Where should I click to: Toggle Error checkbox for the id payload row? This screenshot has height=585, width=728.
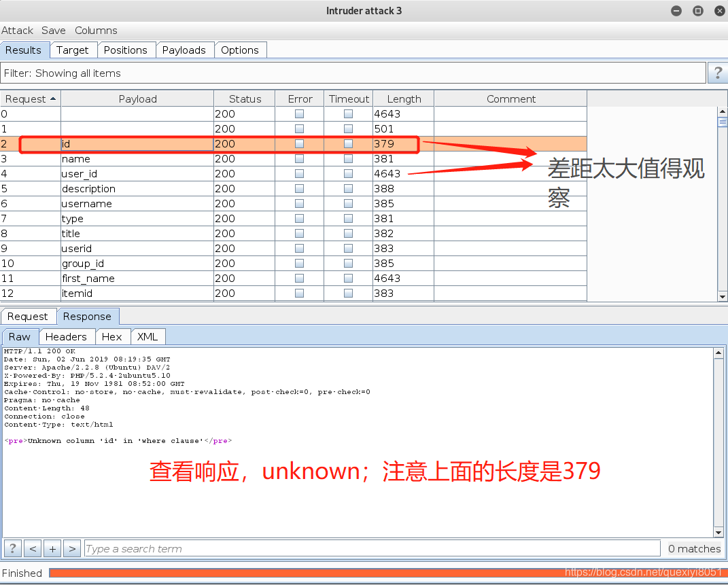click(x=300, y=144)
